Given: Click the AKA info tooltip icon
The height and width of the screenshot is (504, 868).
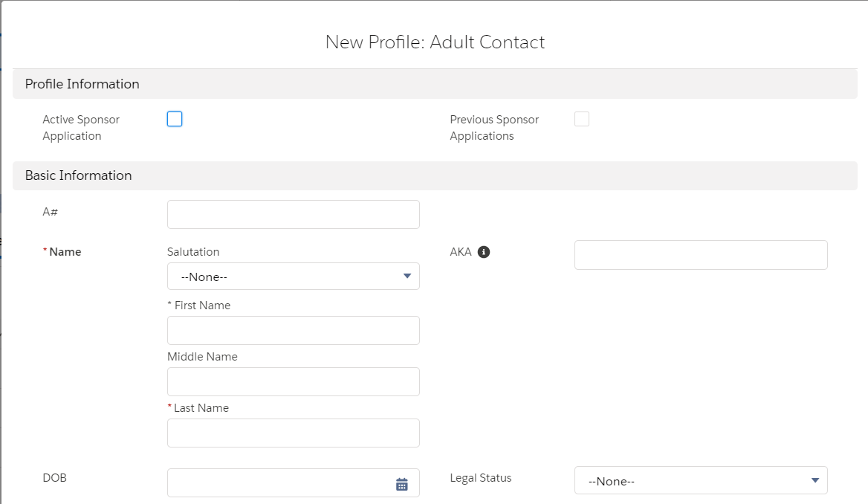Looking at the screenshot, I should (484, 252).
